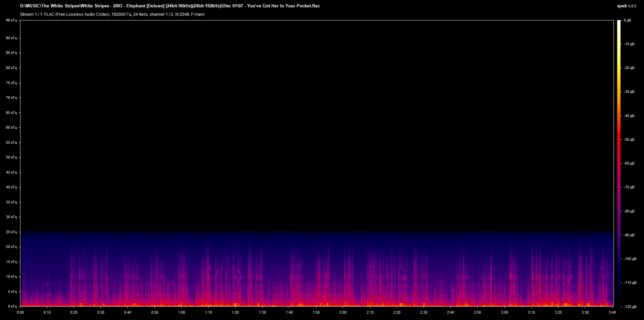Click the 3:10 time axis label
This screenshot has width=644, height=320.
[531, 312]
